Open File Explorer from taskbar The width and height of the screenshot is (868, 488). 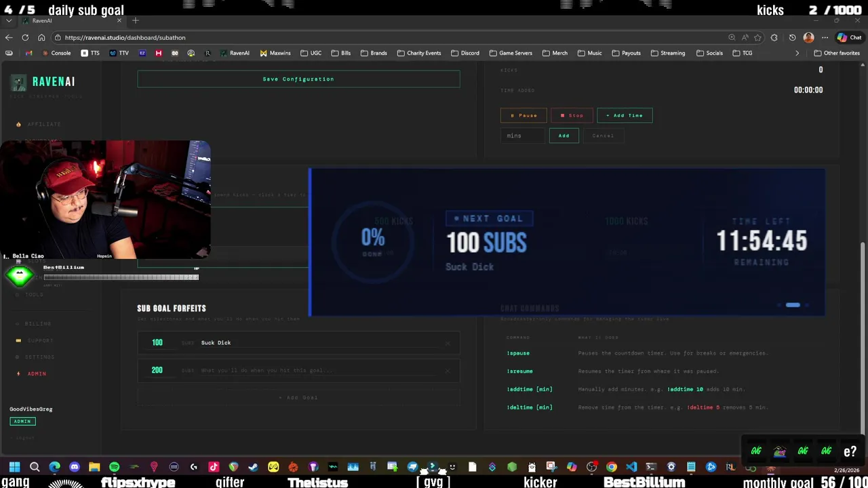[x=94, y=466]
